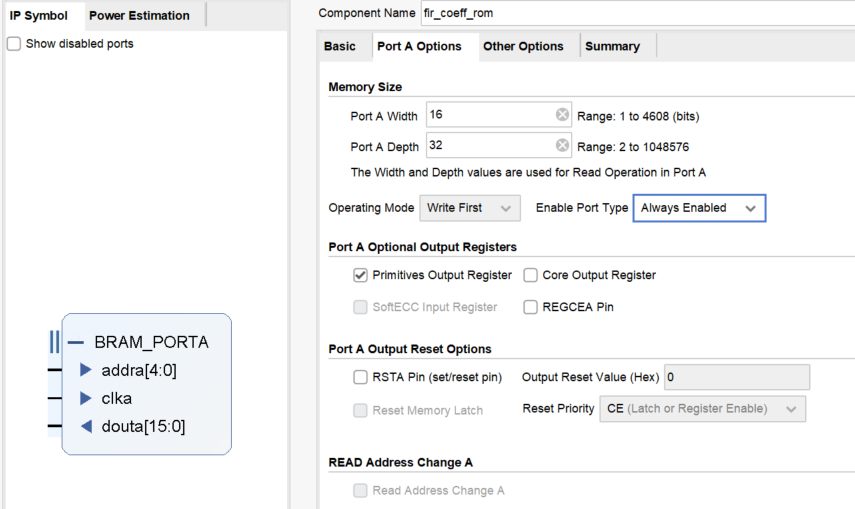The width and height of the screenshot is (855, 509).
Task: Click the READ Address Change A heading
Action: click(401, 463)
